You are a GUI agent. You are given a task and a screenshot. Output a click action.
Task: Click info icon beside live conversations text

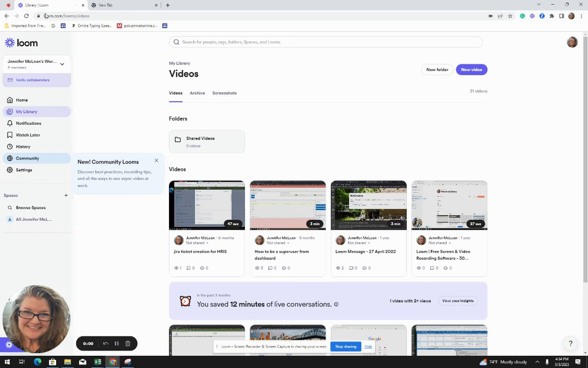coord(336,305)
